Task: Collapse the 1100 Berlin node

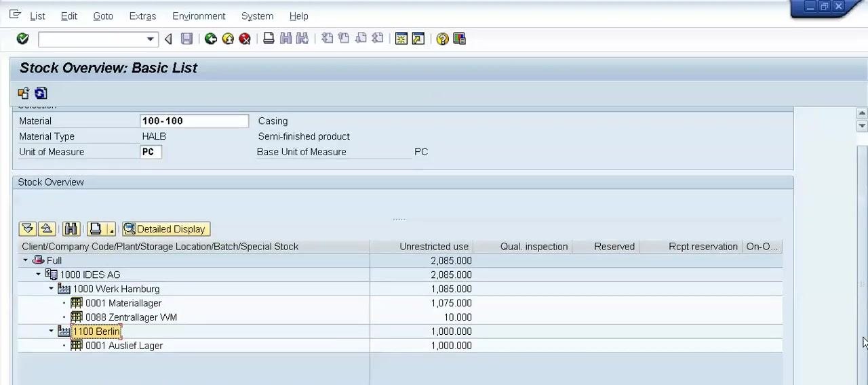Action: 51,331
